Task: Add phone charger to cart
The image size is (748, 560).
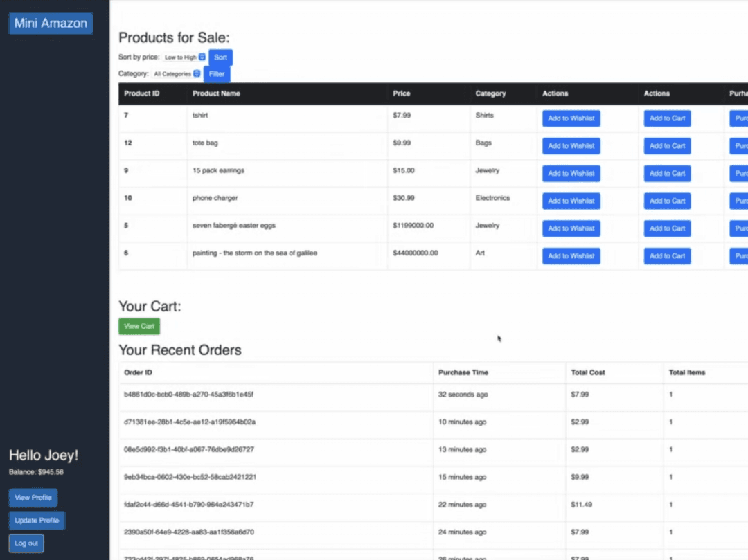Action: 667,201
